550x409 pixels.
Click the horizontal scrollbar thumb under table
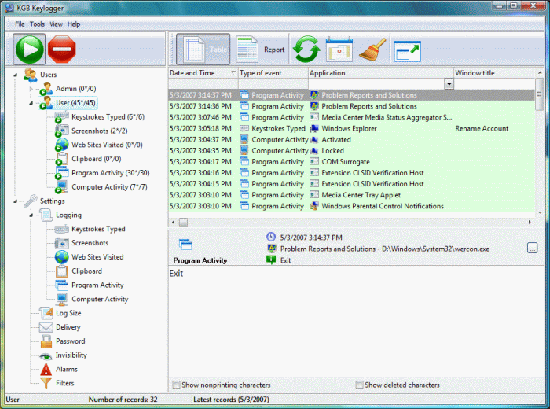click(x=183, y=222)
